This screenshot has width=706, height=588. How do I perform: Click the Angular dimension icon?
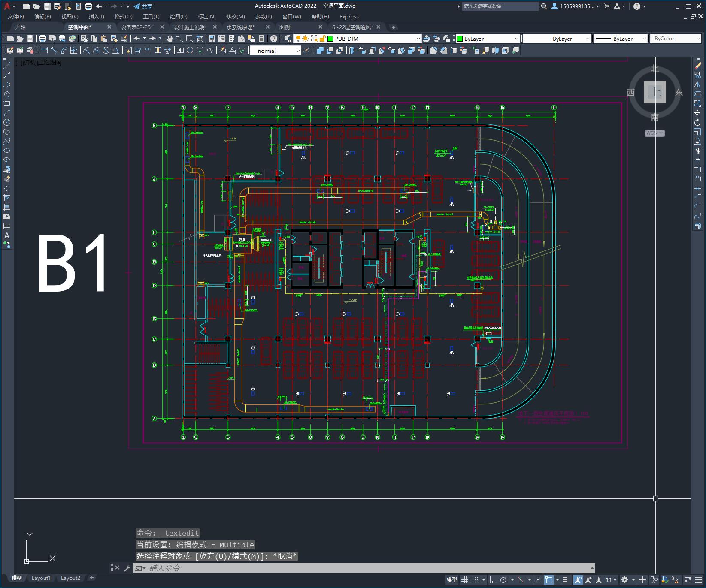pyautogui.click(x=115, y=51)
